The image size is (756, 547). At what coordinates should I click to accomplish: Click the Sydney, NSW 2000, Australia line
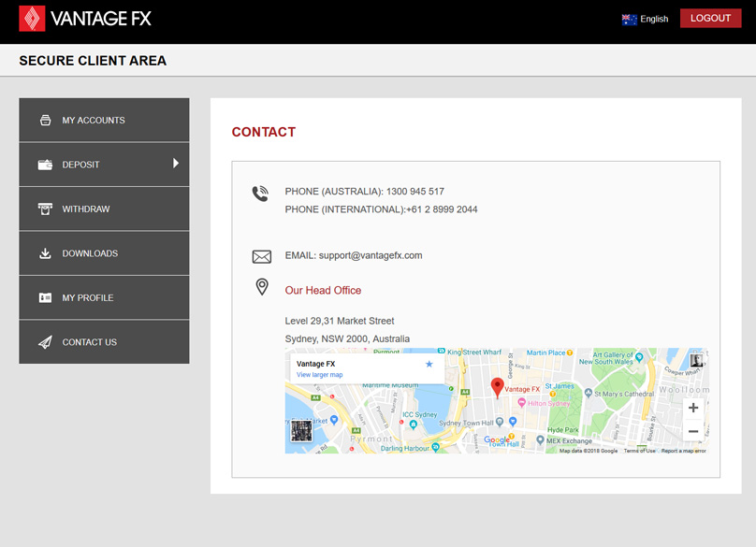click(347, 338)
